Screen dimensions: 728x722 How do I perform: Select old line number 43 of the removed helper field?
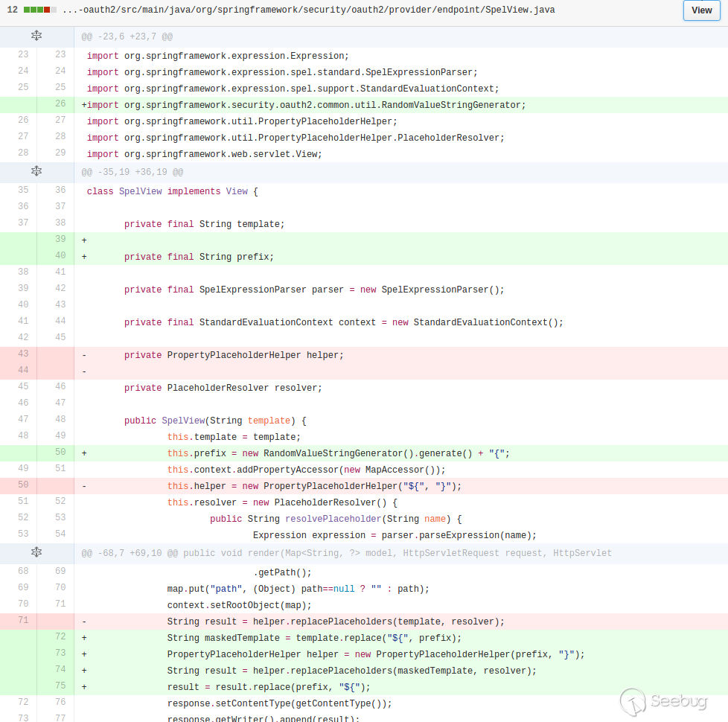[x=22, y=354]
